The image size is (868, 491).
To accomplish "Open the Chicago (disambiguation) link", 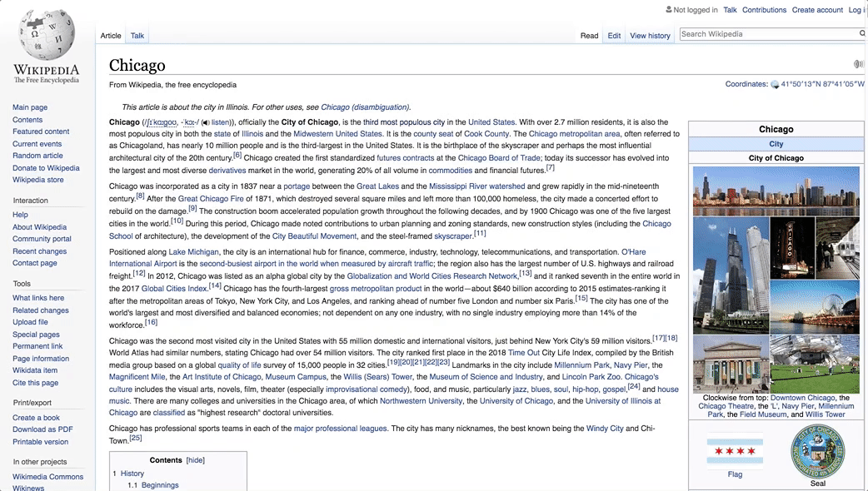I will [365, 107].
